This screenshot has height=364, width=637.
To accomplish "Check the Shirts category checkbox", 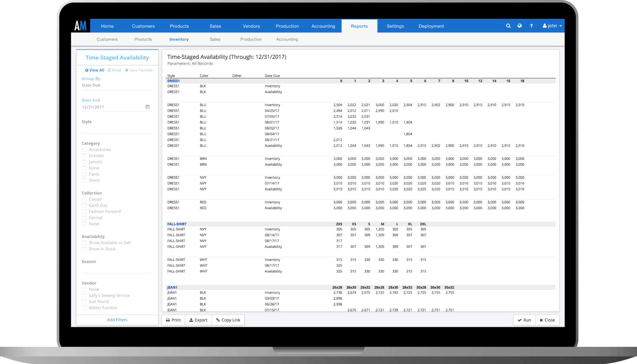I will pyautogui.click(x=84, y=180).
